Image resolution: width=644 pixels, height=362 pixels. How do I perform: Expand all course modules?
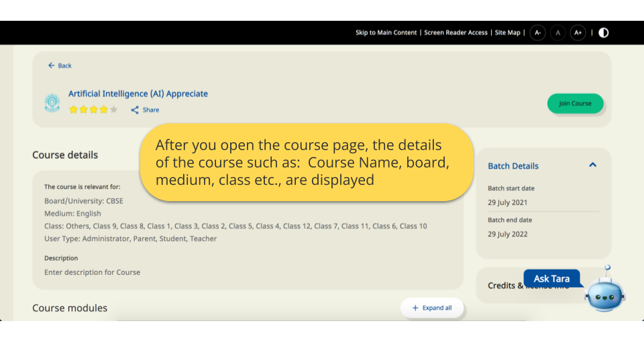coord(432,308)
